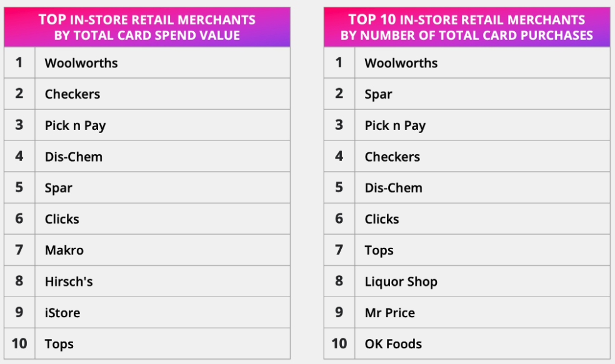Click the Number of Total Card Purchases header
Viewport: 615px width, 364px height.
tap(467, 27)
